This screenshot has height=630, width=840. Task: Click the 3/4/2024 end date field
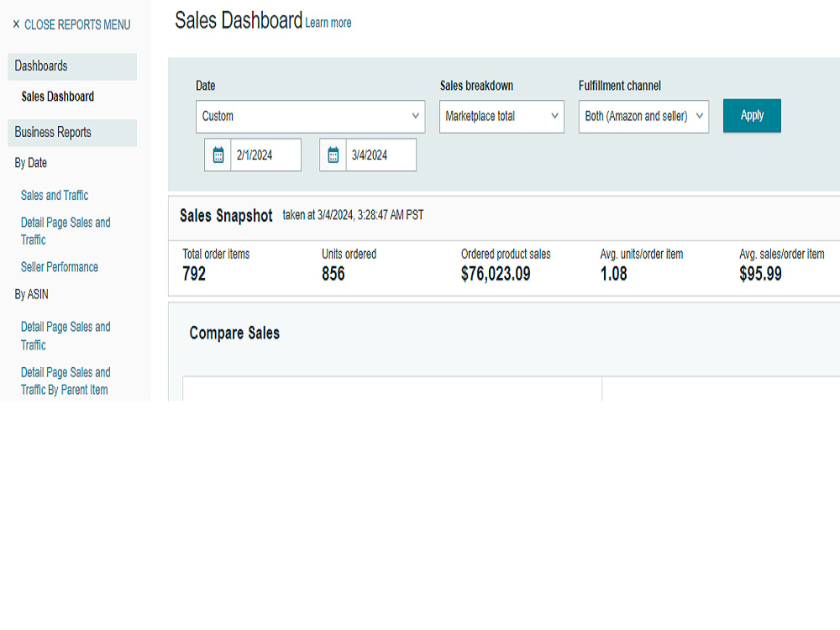click(381, 155)
